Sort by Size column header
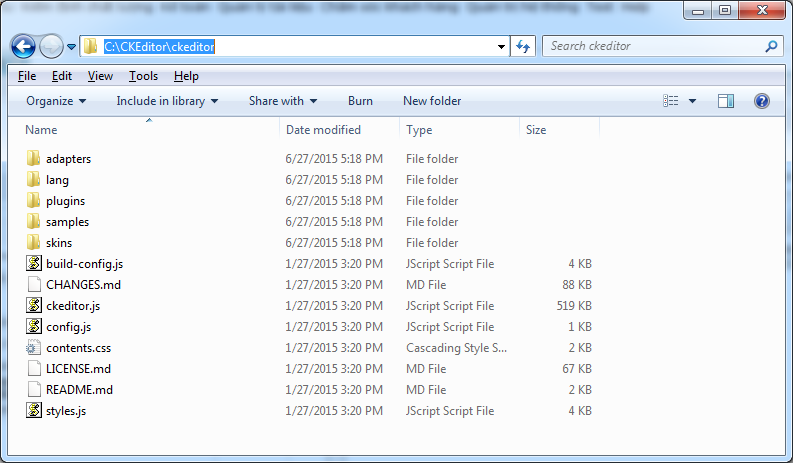Screen dimensions: 793x463 point(536,130)
